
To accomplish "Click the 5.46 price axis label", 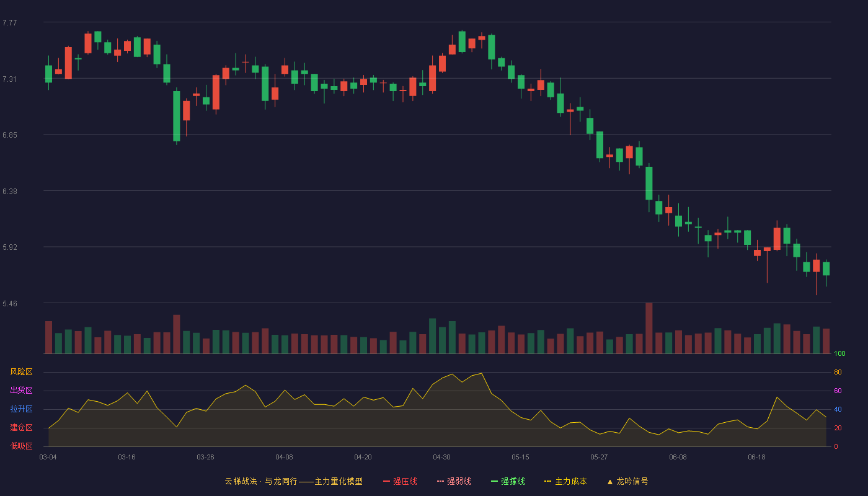I will pyautogui.click(x=10, y=304).
